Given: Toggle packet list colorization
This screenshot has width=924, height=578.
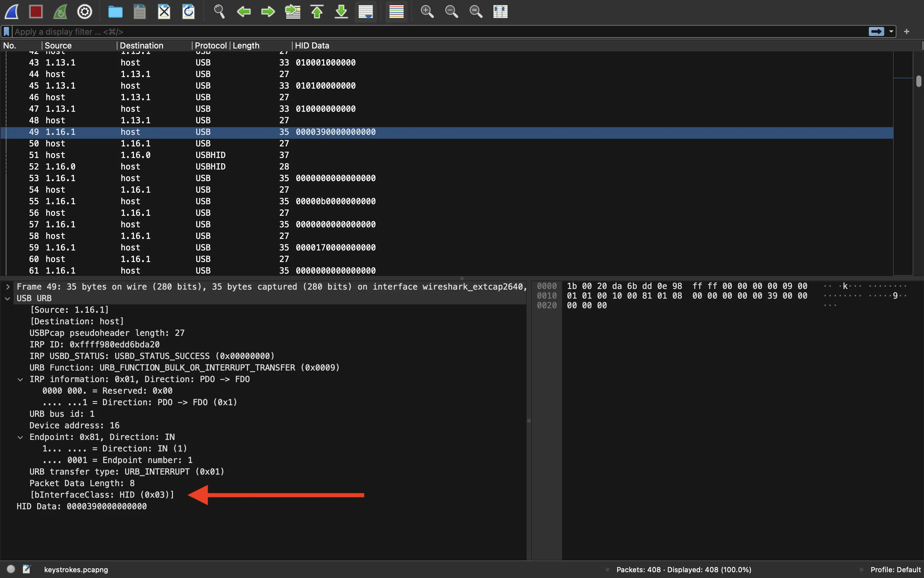Looking at the screenshot, I should [x=396, y=12].
